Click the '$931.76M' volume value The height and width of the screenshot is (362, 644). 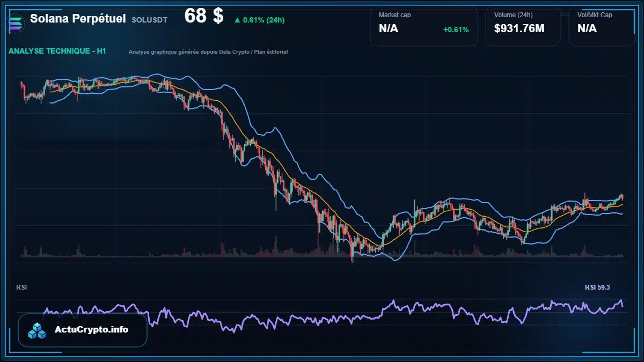click(x=519, y=29)
